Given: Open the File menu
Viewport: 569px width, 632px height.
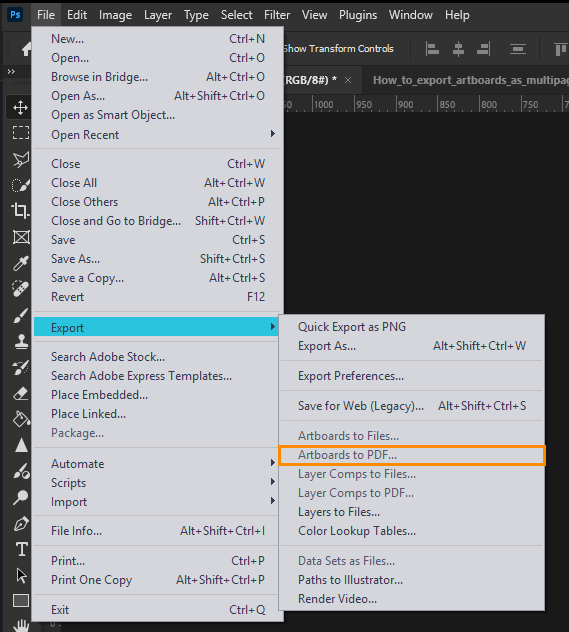Looking at the screenshot, I should coord(46,15).
